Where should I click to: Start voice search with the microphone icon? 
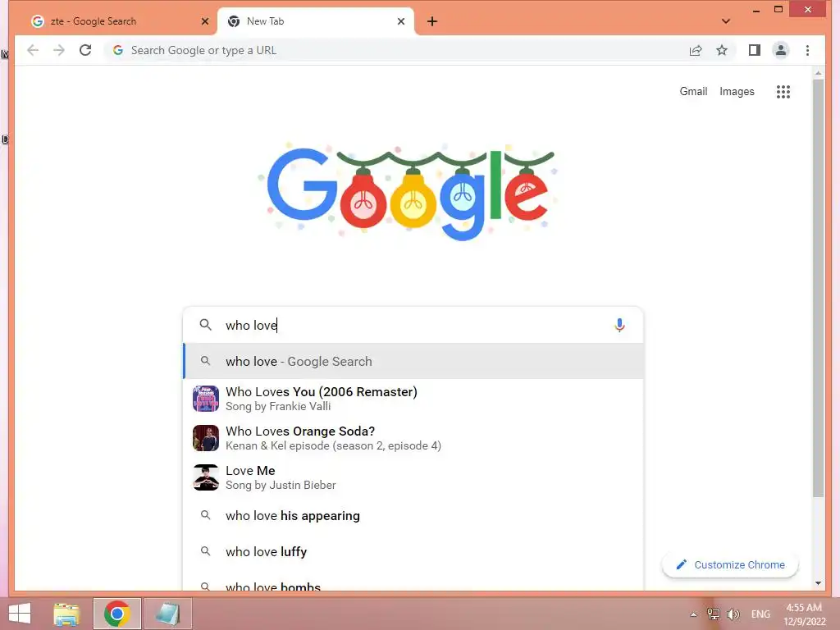619,325
